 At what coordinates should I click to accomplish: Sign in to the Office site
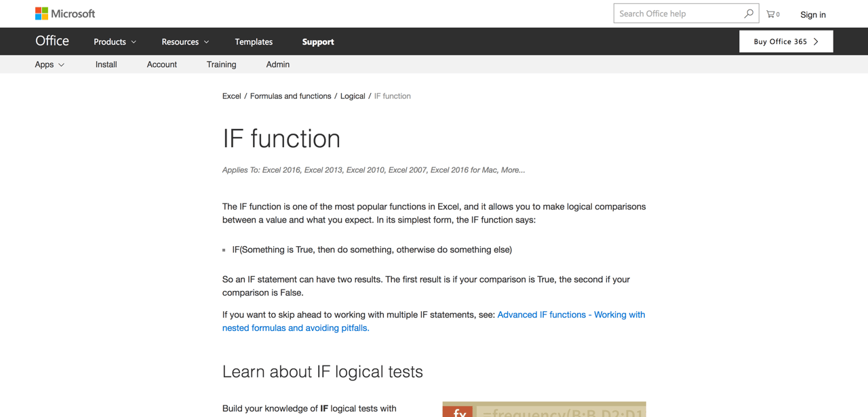point(812,14)
